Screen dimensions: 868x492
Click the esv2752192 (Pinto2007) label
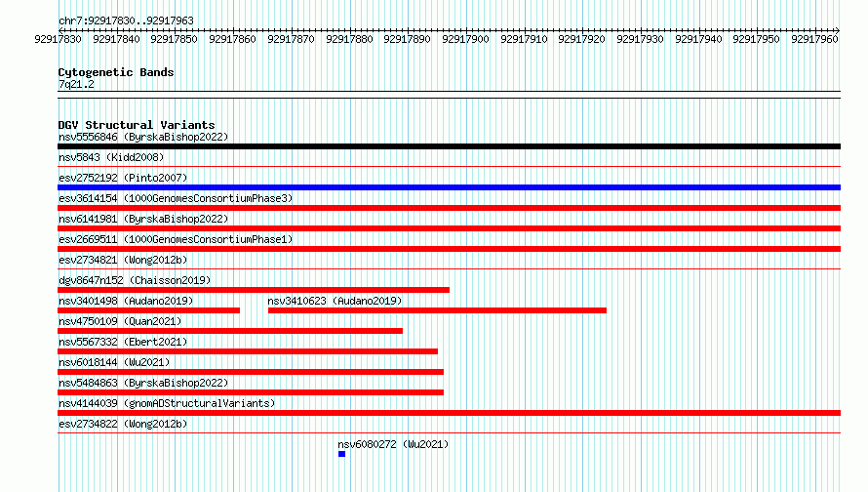[x=123, y=178]
